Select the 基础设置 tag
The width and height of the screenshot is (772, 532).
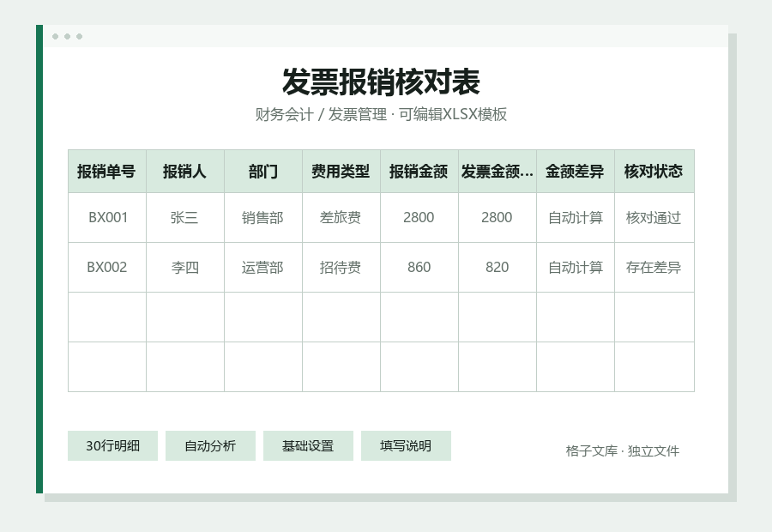308,446
